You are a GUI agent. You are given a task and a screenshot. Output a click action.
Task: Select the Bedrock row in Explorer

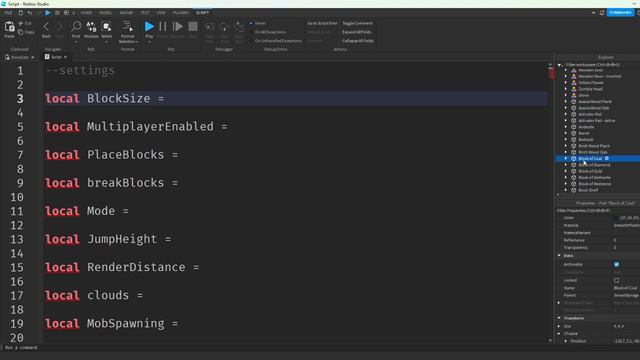pyautogui.click(x=598, y=140)
